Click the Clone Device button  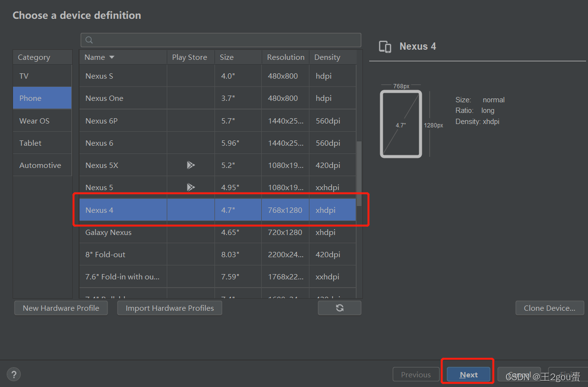[549, 308]
